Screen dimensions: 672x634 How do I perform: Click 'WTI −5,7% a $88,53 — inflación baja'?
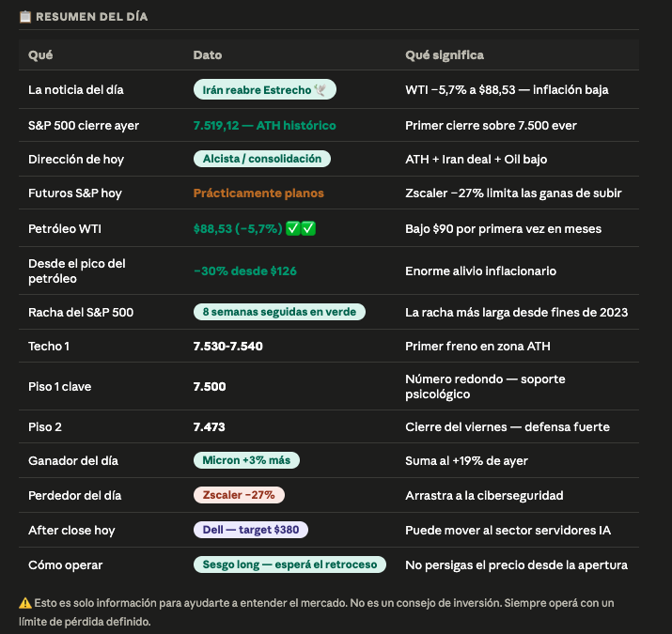tap(507, 89)
